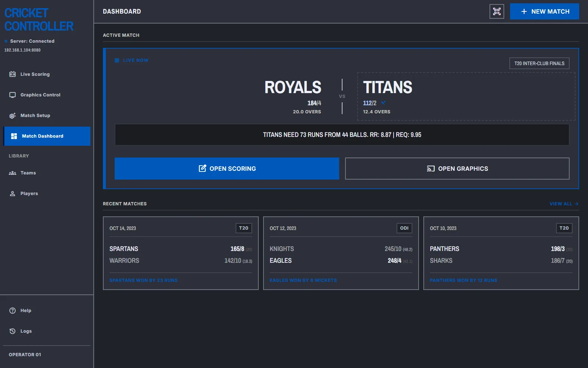Click the batting indicator icon beside 112/2

coord(383,103)
